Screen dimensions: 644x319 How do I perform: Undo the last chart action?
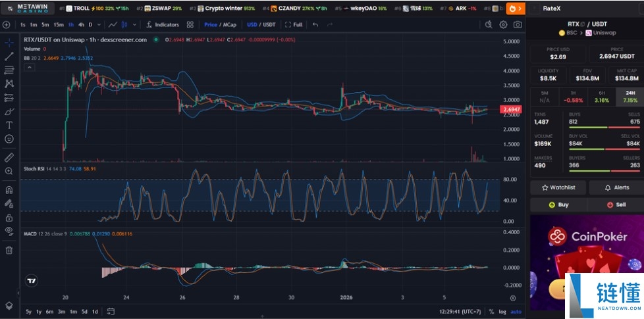tap(315, 24)
